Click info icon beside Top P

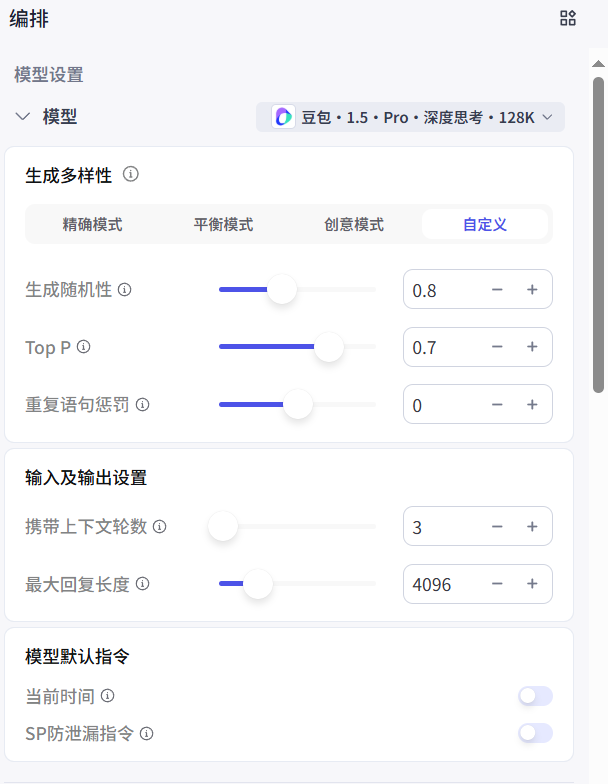click(84, 347)
